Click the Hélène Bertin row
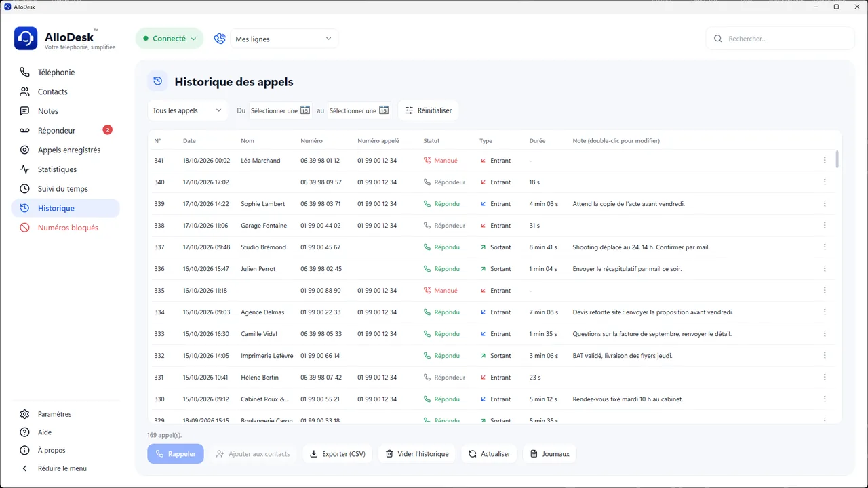Viewport: 868px width, 488px height. (x=492, y=378)
